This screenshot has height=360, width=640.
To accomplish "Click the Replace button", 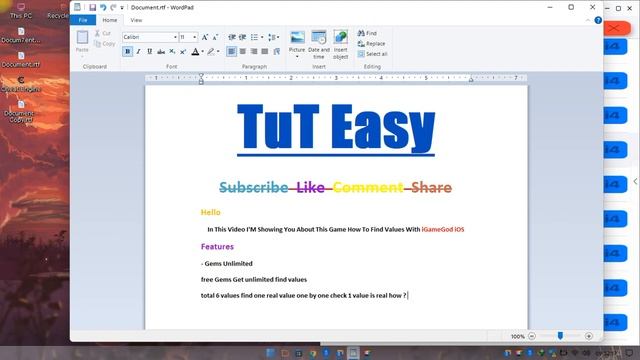I will point(371,44).
